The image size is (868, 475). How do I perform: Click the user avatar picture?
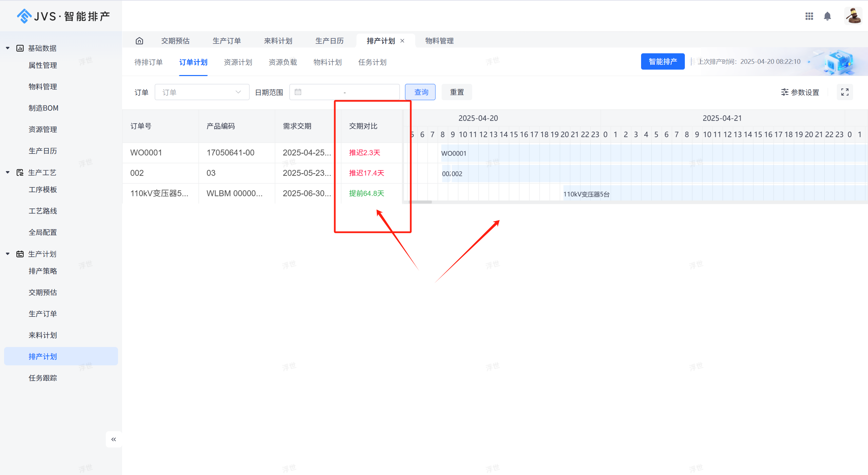(853, 16)
